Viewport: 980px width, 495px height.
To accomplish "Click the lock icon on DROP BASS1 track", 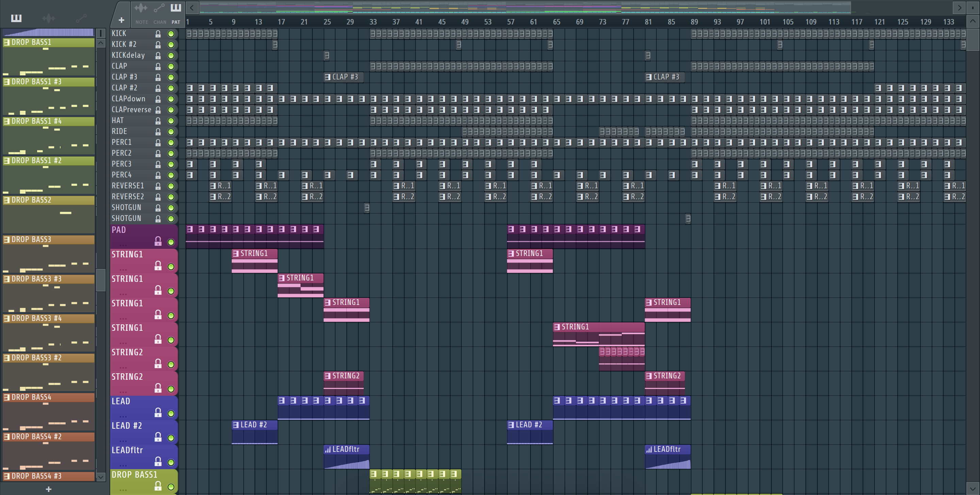I will 158,486.
